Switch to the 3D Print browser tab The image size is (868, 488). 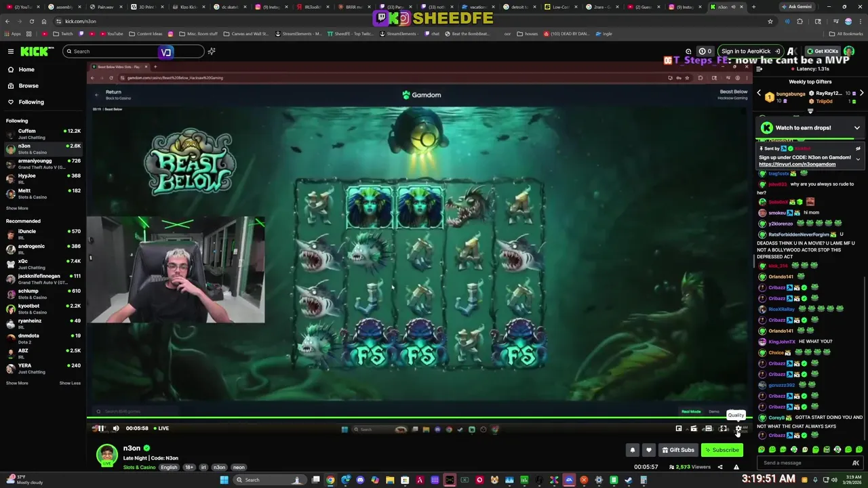[x=147, y=7]
